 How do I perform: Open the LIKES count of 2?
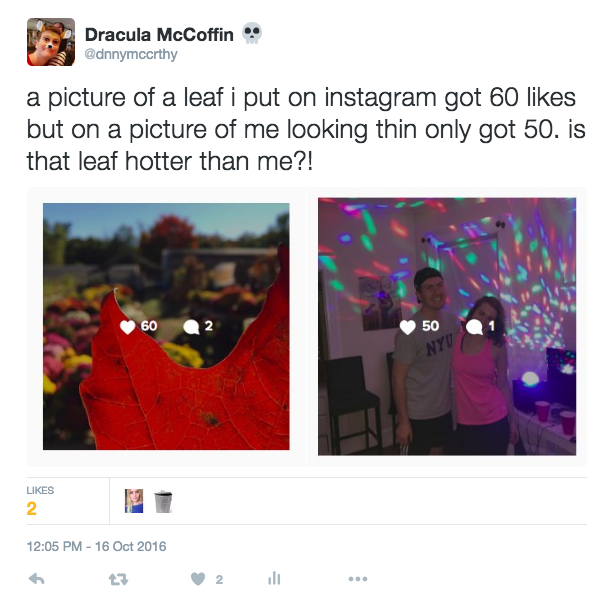[x=32, y=508]
